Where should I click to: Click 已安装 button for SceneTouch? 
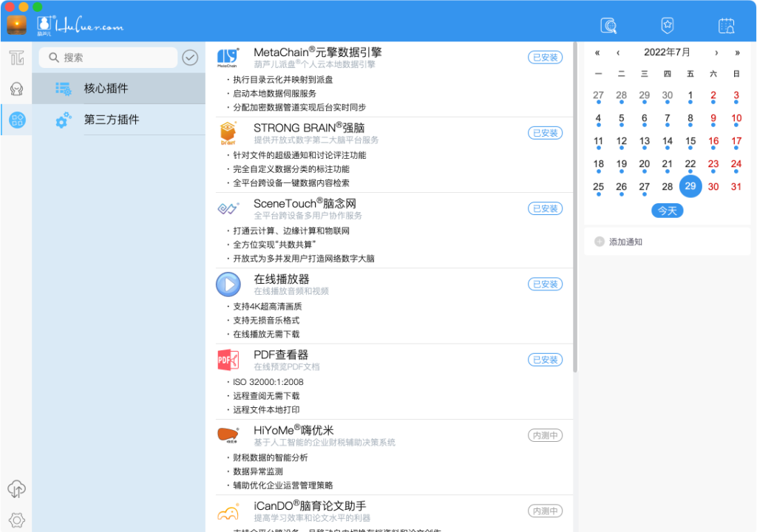coord(545,208)
